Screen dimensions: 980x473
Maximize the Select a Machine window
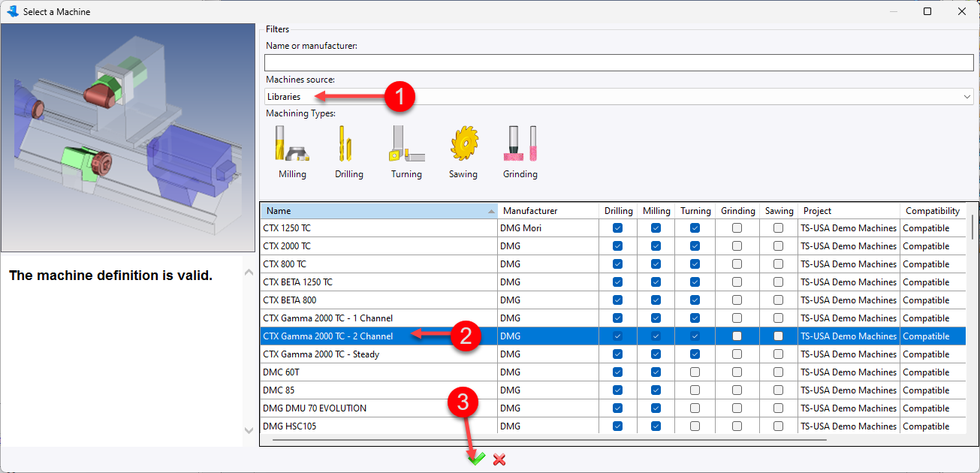pos(927,11)
